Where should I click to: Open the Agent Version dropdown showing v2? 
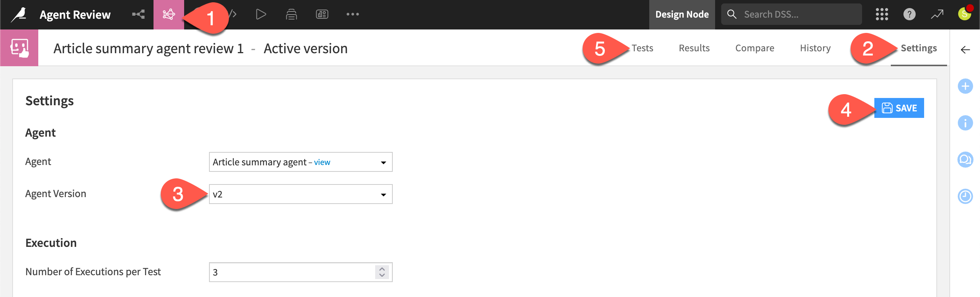[x=301, y=194]
